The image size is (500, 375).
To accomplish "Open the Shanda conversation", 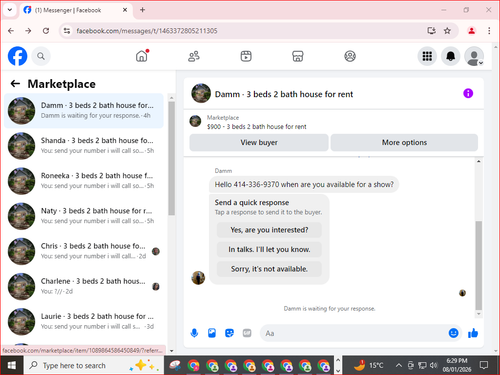I will tap(84, 146).
